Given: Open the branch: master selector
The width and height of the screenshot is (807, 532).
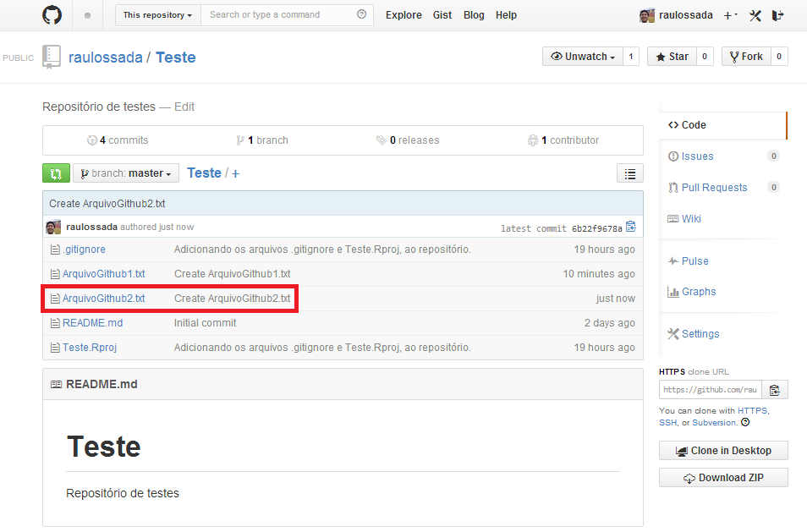Looking at the screenshot, I should tap(126, 173).
